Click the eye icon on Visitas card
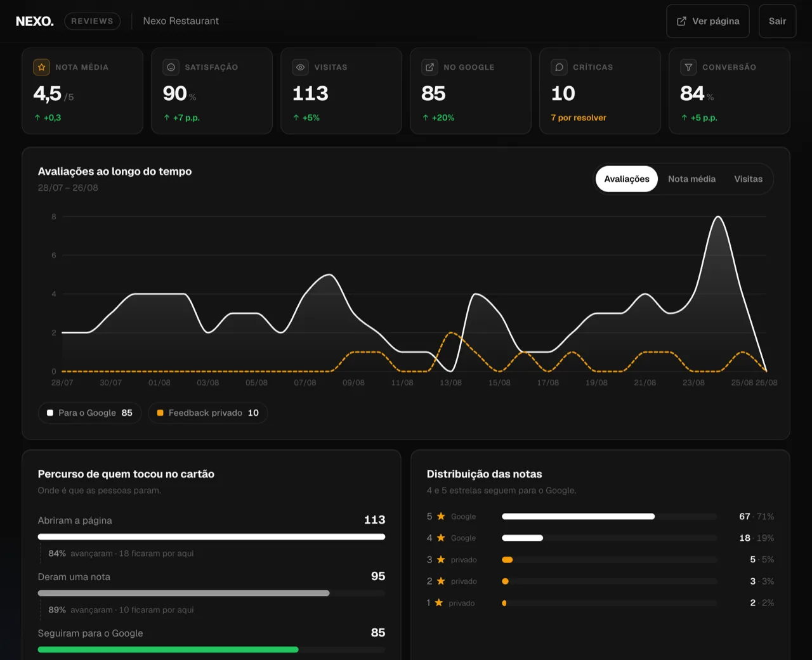This screenshot has height=660, width=812. [300, 67]
